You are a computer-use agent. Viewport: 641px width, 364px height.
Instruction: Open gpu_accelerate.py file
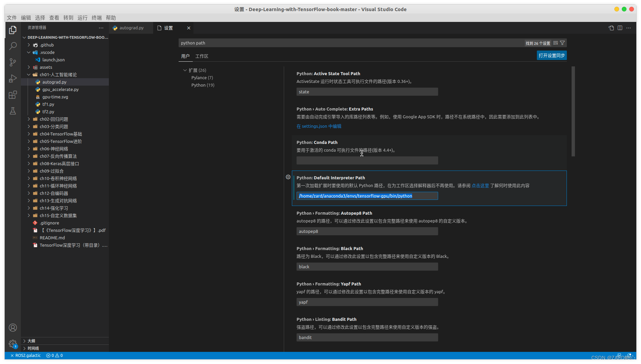60,89
